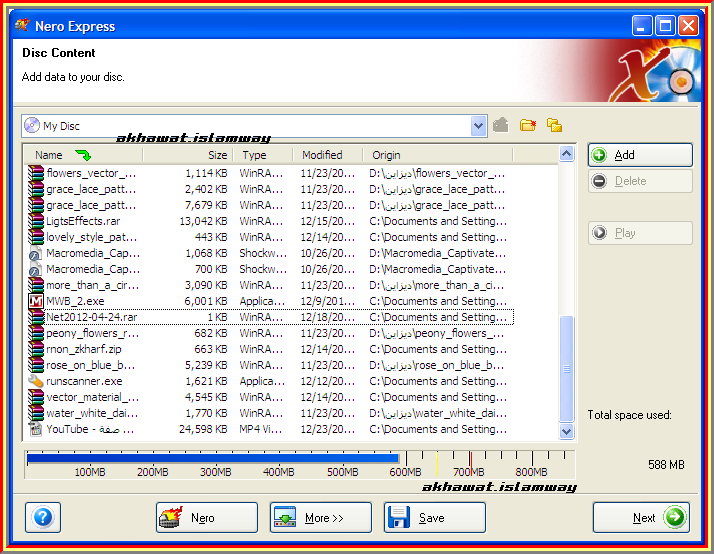
Task: Click the MP4 Vi... type cell
Action: click(x=260, y=429)
